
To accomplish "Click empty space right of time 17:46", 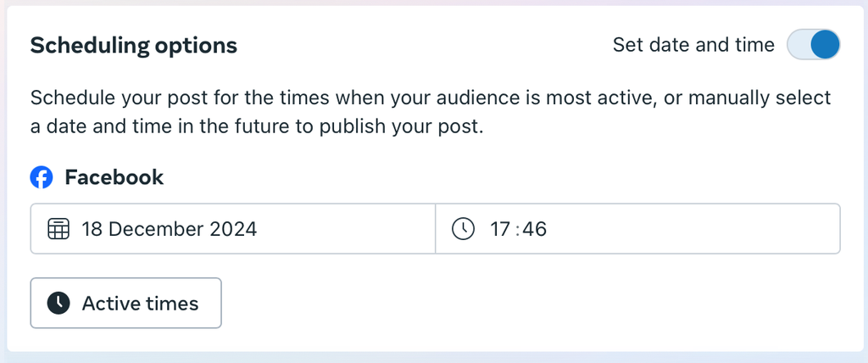I will pyautogui.click(x=695, y=229).
